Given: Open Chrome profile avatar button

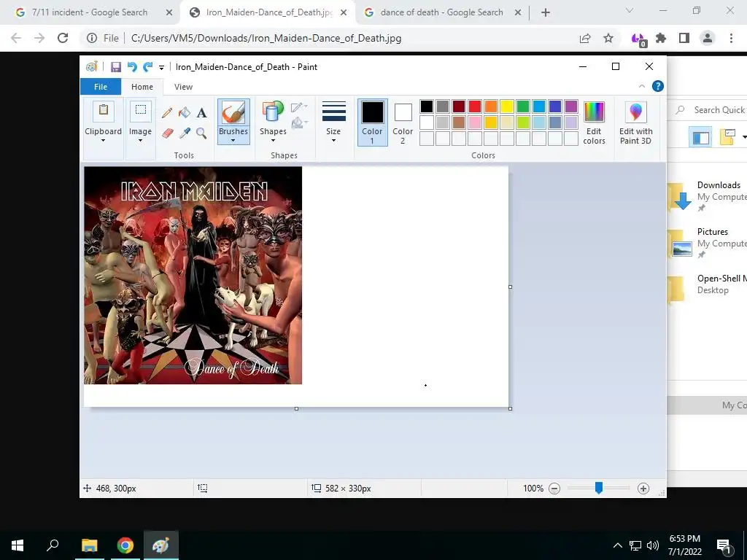Looking at the screenshot, I should pos(708,38).
